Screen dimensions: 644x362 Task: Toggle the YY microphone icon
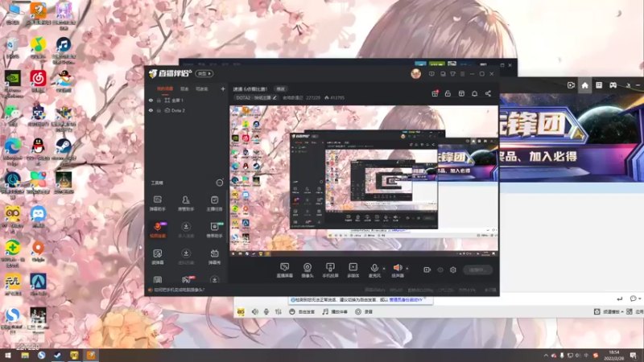[266, 312]
